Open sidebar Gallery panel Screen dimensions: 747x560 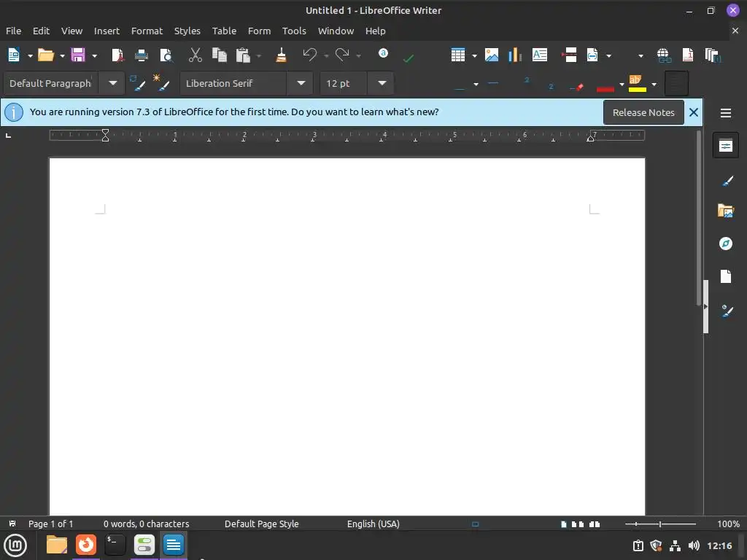726,211
